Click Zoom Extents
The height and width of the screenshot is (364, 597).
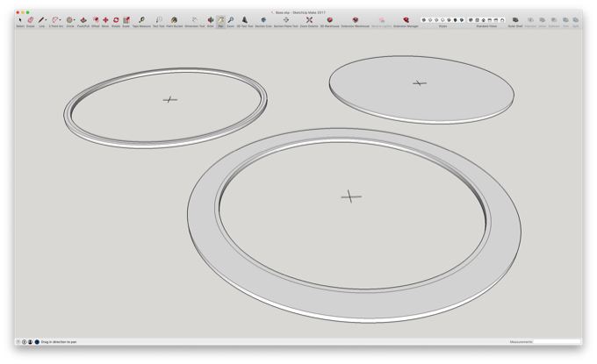pos(309,20)
